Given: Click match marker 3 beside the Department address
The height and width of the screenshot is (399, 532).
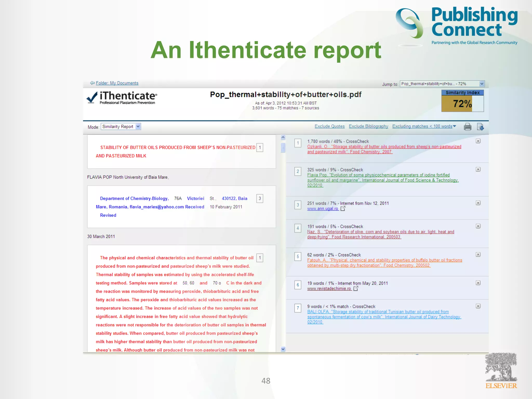Looking at the screenshot, I should point(260,198).
